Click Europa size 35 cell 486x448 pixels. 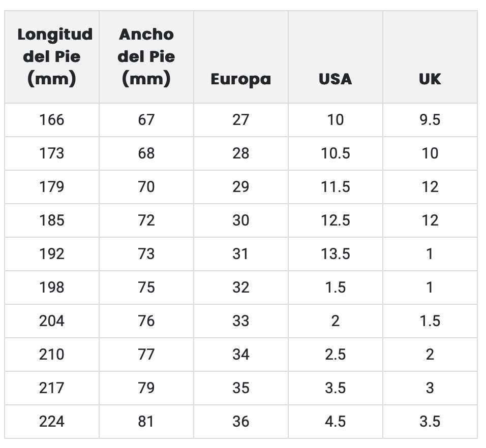coord(241,388)
